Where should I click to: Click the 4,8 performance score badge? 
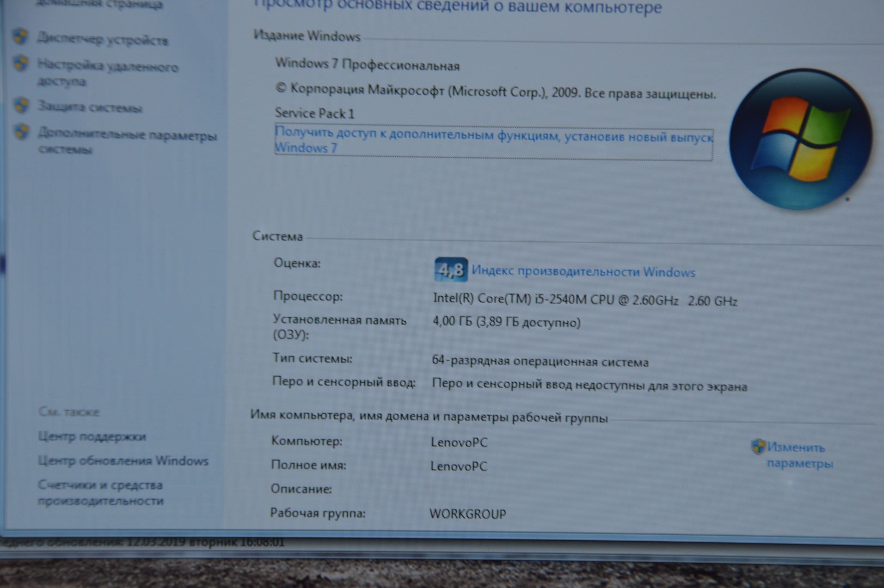pos(451,269)
